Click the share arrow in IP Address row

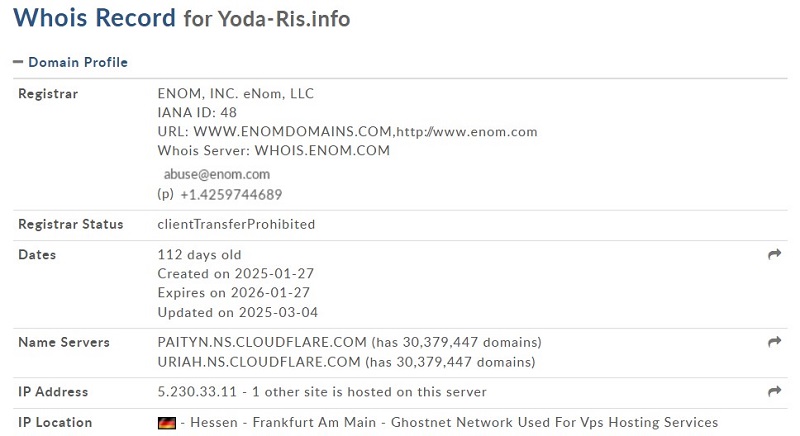click(x=774, y=391)
